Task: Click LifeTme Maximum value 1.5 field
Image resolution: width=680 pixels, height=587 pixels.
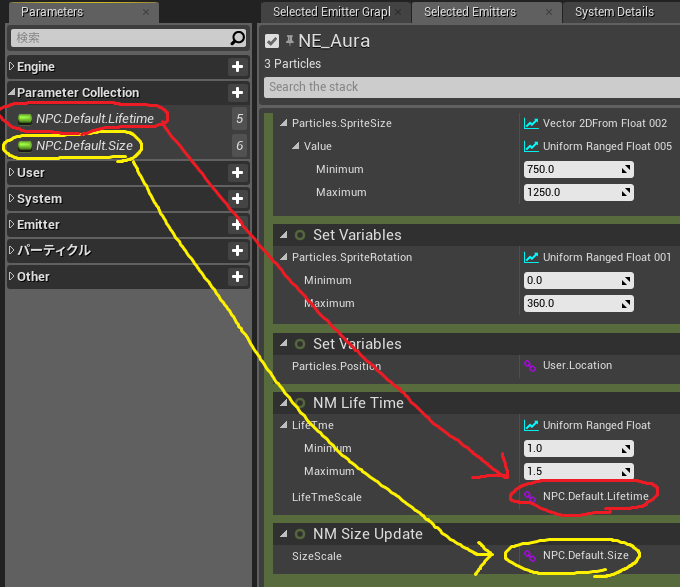Action: pyautogui.click(x=579, y=471)
